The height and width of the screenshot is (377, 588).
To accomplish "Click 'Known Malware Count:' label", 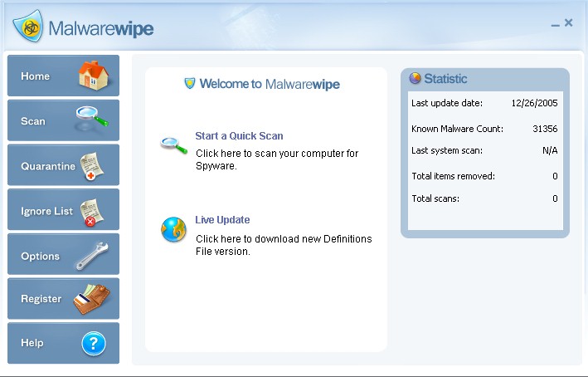I will 457,129.
